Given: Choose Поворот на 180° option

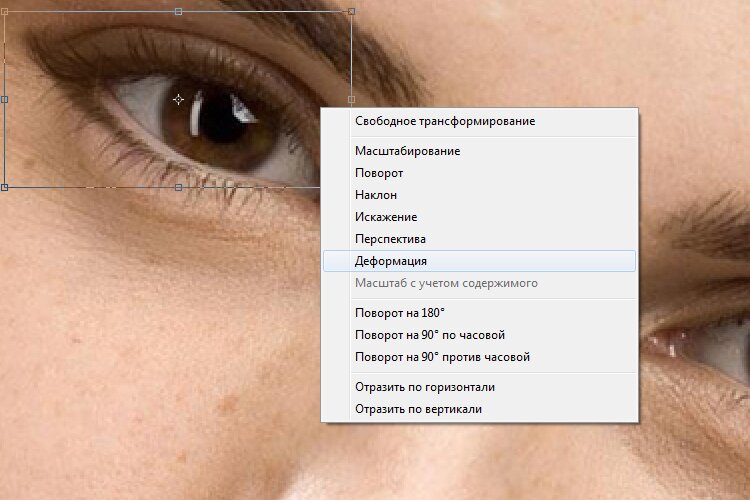Looking at the screenshot, I should click(479, 313).
